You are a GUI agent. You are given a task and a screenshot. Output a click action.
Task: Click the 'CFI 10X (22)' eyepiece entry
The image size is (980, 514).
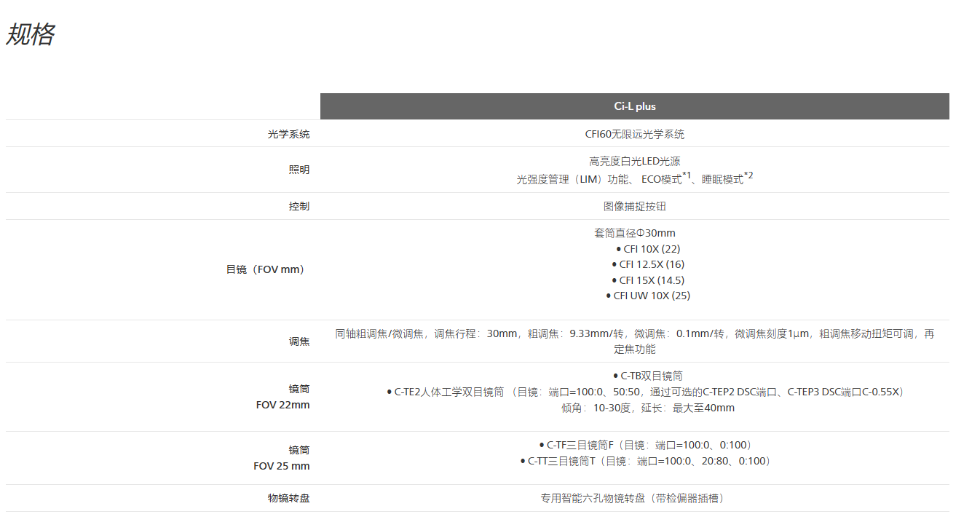point(648,249)
